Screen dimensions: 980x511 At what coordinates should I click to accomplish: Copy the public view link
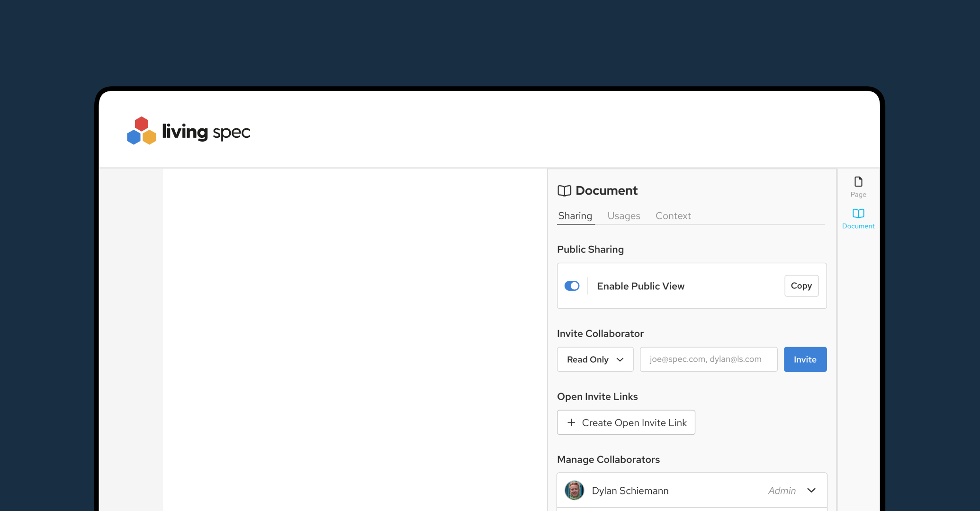click(x=801, y=286)
